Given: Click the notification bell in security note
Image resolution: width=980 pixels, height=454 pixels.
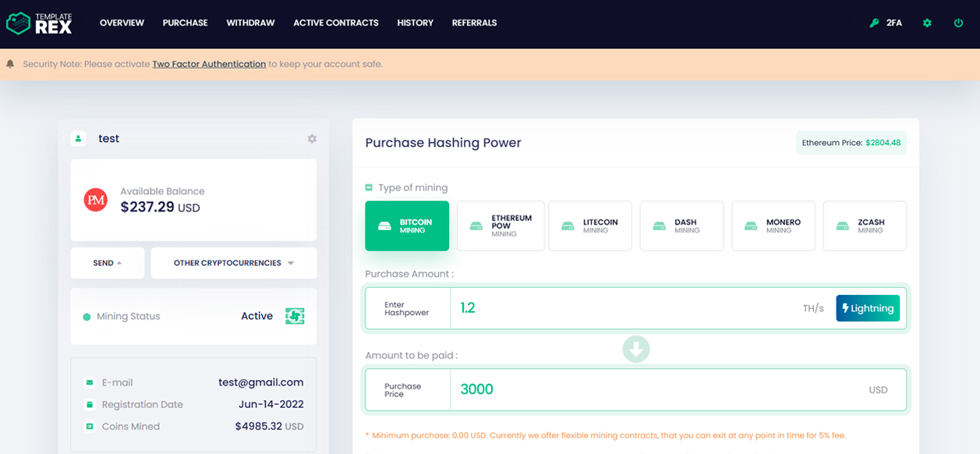Looking at the screenshot, I should pyautogui.click(x=10, y=64).
